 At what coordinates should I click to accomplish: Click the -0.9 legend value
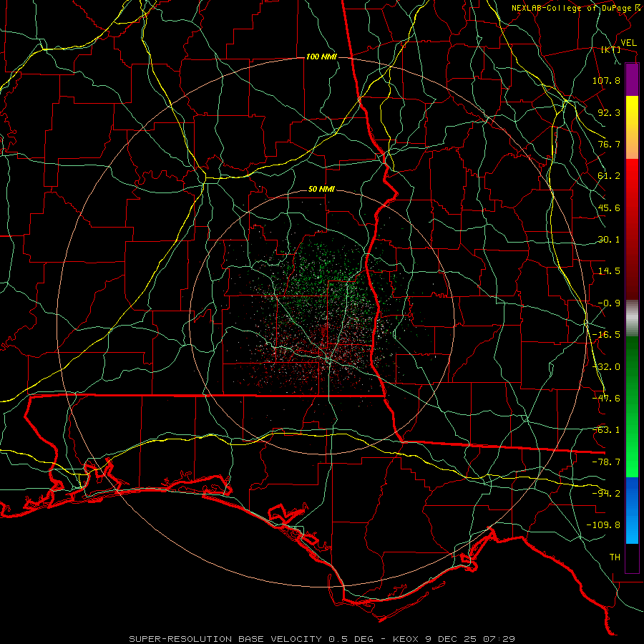pyautogui.click(x=609, y=303)
